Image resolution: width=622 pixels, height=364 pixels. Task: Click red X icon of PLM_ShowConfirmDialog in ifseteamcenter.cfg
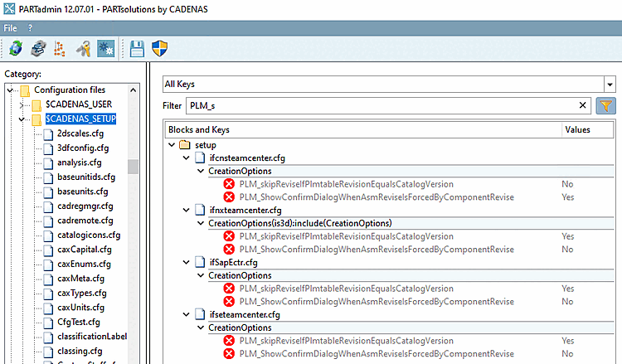click(229, 354)
